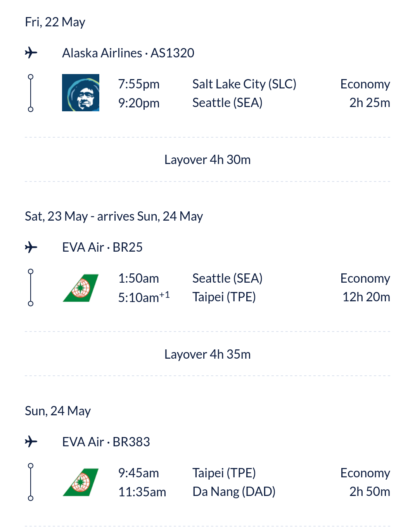The height and width of the screenshot is (532, 415).
Task: Click the 12h 20m flight duration
Action: [366, 297]
